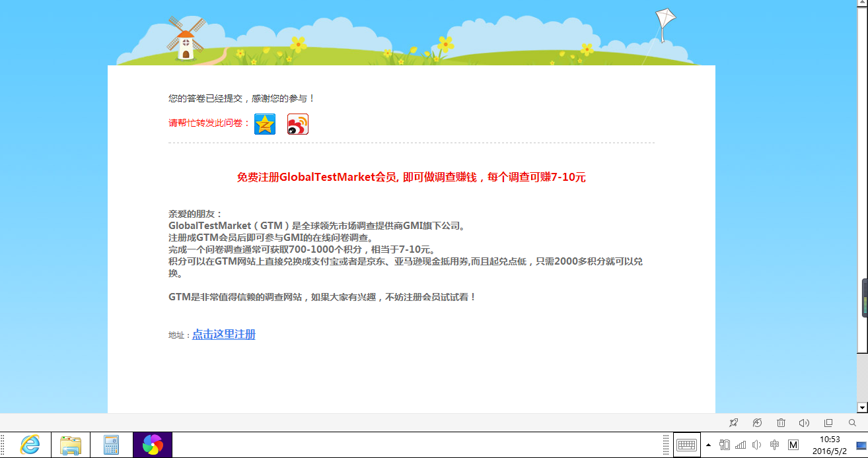Screen dimensions: 868x458
Task: Click the 地址： label
Action: coord(180,335)
